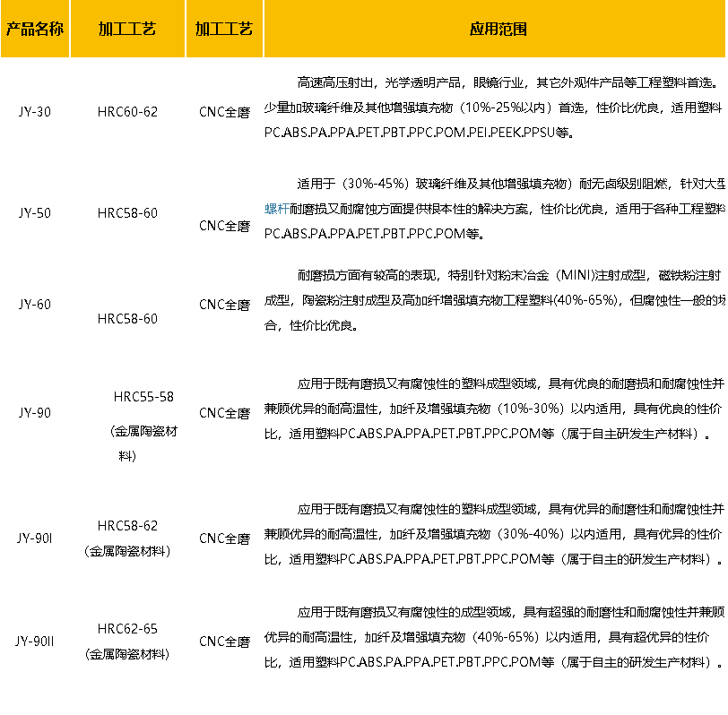Select the JY-30 product name cell
This screenshot has height=715, width=728.
[35, 112]
